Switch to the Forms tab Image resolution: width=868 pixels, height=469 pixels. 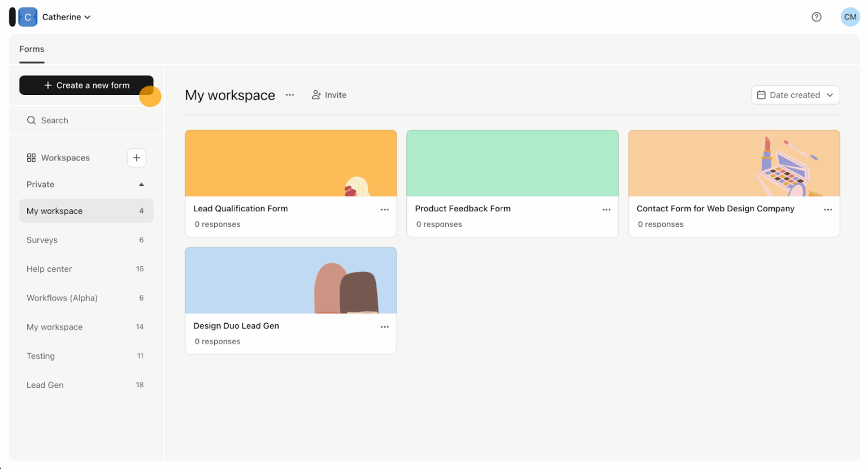pyautogui.click(x=32, y=49)
